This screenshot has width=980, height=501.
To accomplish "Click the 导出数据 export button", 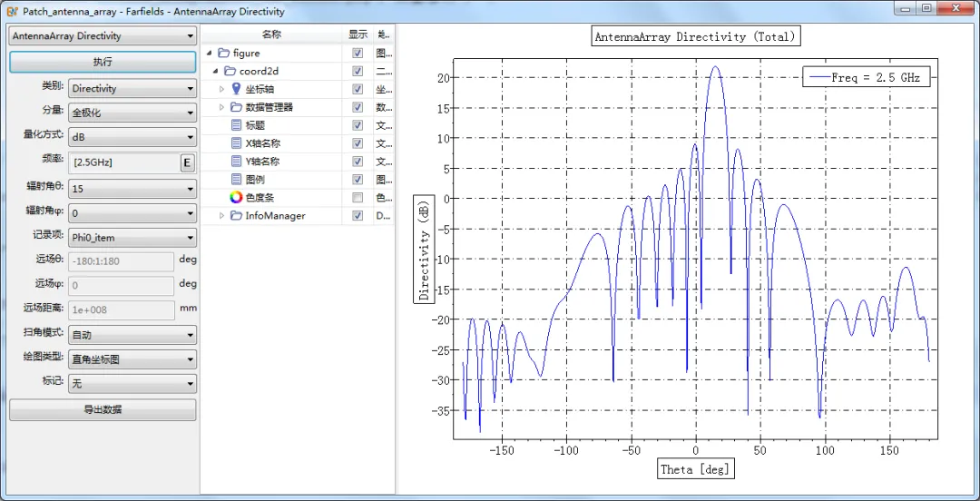I will (x=103, y=410).
